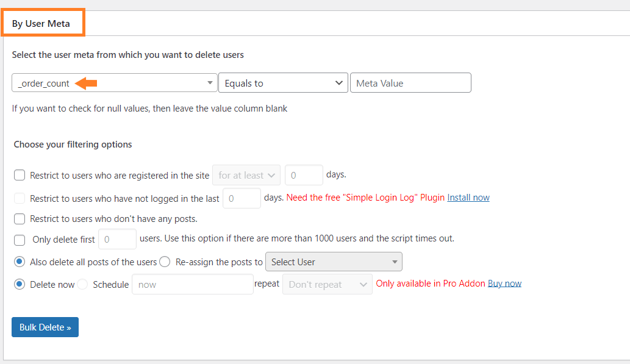Click the registered days number field

tap(304, 175)
